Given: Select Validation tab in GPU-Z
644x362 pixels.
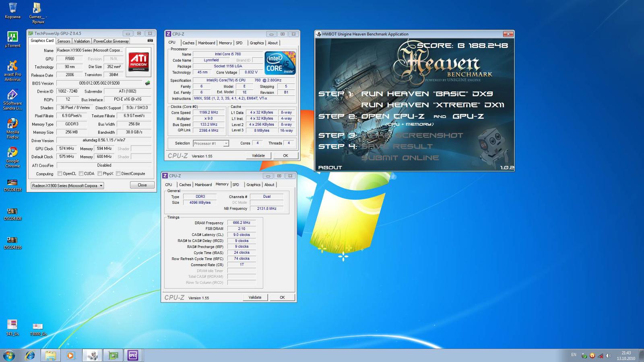Looking at the screenshot, I should pos(82,41).
